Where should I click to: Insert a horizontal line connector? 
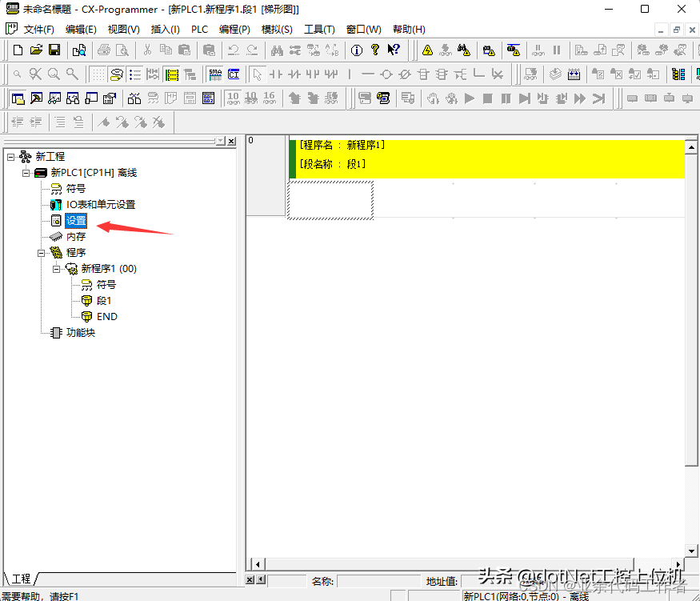(368, 74)
